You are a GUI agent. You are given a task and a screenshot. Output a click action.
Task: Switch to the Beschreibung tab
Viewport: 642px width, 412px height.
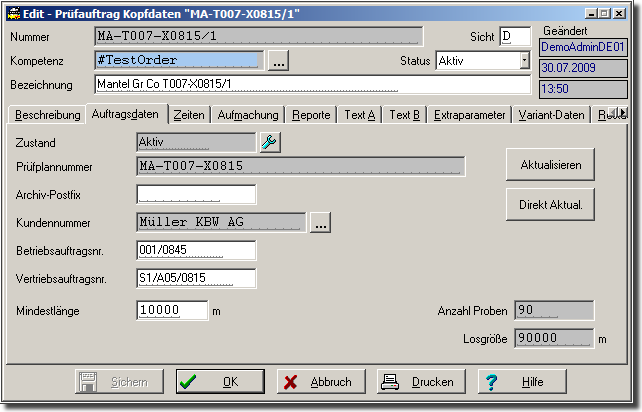(x=46, y=115)
